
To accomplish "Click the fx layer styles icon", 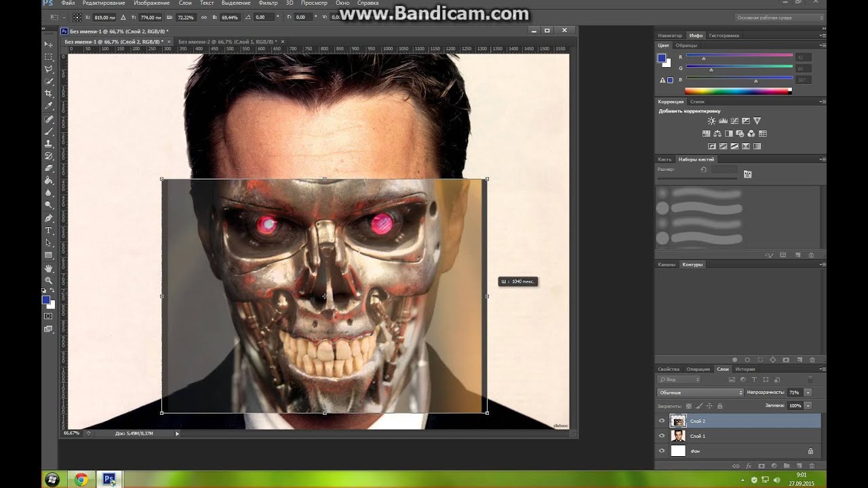I will tap(749, 466).
